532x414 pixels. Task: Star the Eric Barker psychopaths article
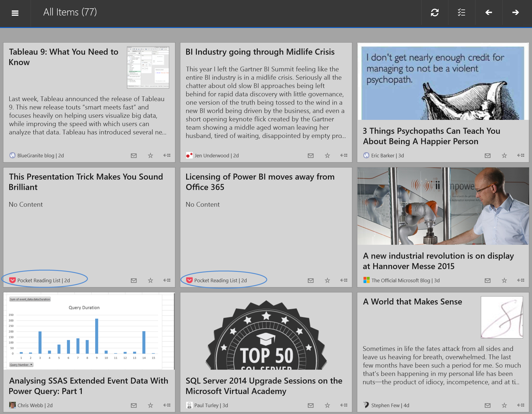click(x=504, y=156)
